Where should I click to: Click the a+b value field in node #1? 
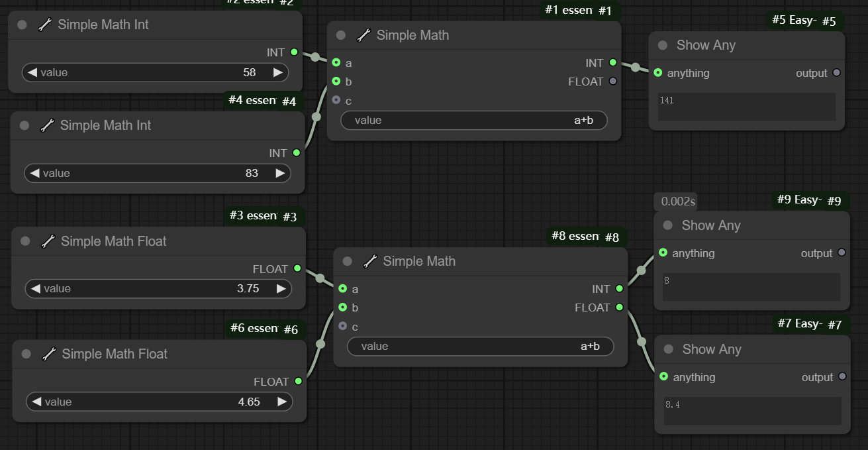tap(473, 121)
